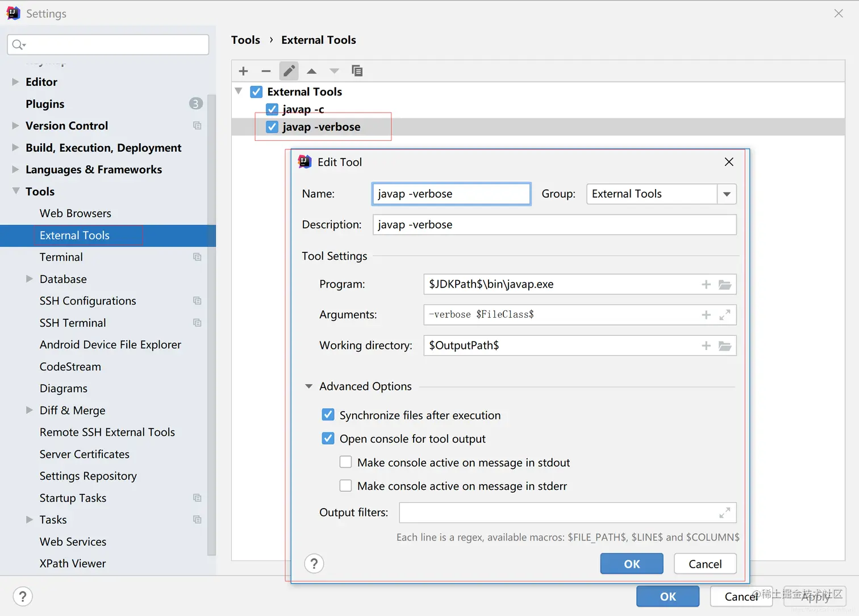859x616 pixels.
Task: Collapse the Advanced Options section
Action: 308,386
